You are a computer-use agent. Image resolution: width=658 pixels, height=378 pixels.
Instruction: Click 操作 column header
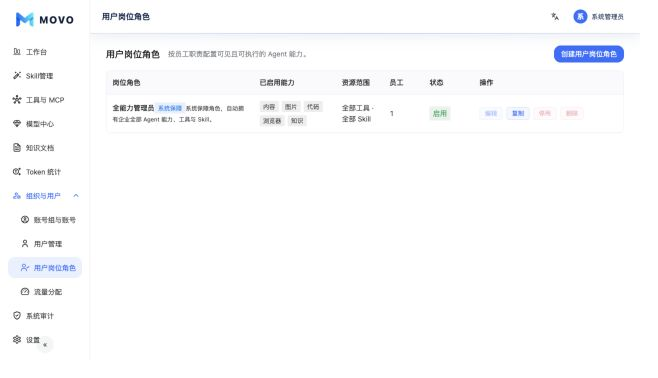pyautogui.click(x=486, y=83)
